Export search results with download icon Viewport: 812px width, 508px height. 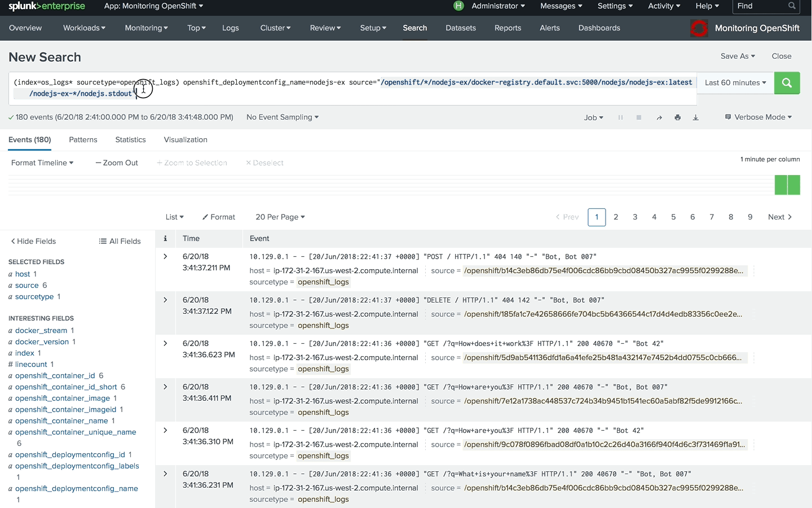point(696,117)
